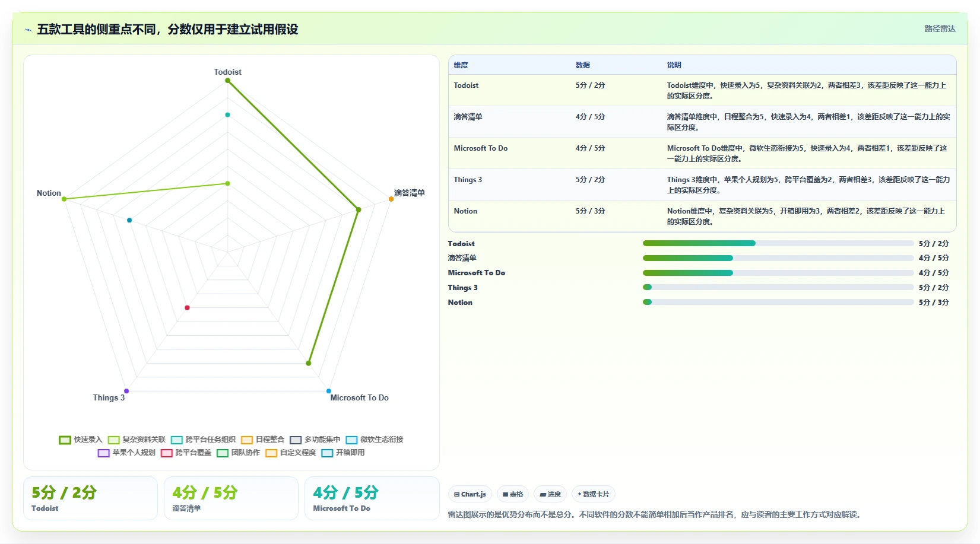
Task: Click the Todoist progress bar
Action: tap(778, 243)
